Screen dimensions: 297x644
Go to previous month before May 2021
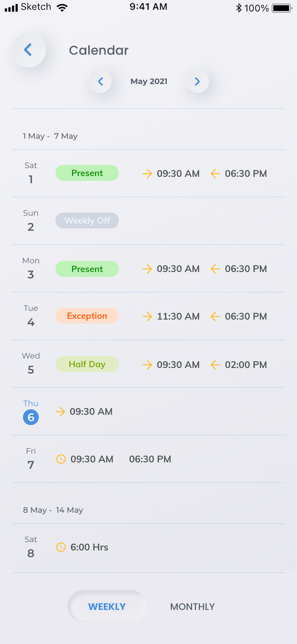click(100, 81)
